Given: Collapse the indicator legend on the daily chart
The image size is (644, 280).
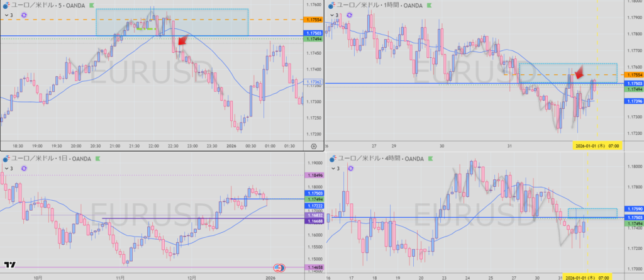Looking at the screenshot, I should tap(6, 169).
